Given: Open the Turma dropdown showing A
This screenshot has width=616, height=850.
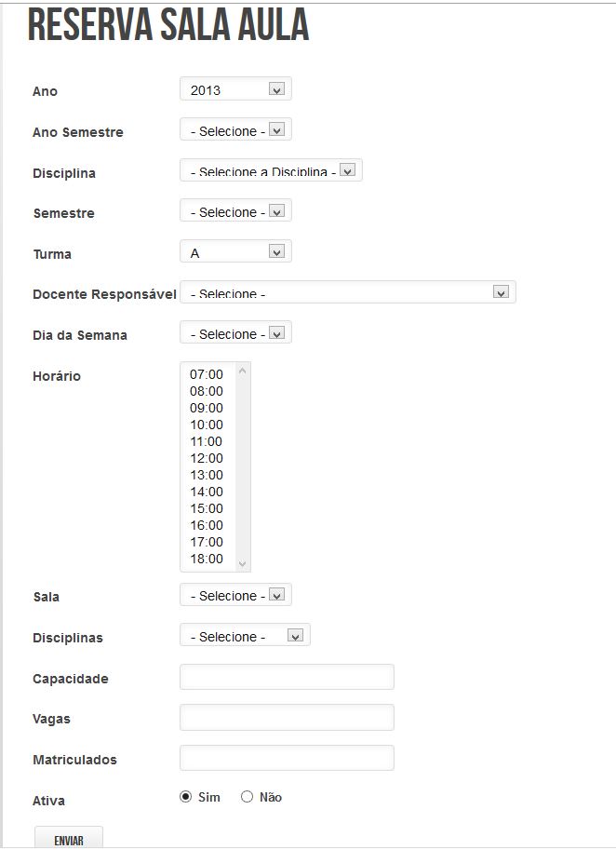Looking at the screenshot, I should click(x=235, y=252).
